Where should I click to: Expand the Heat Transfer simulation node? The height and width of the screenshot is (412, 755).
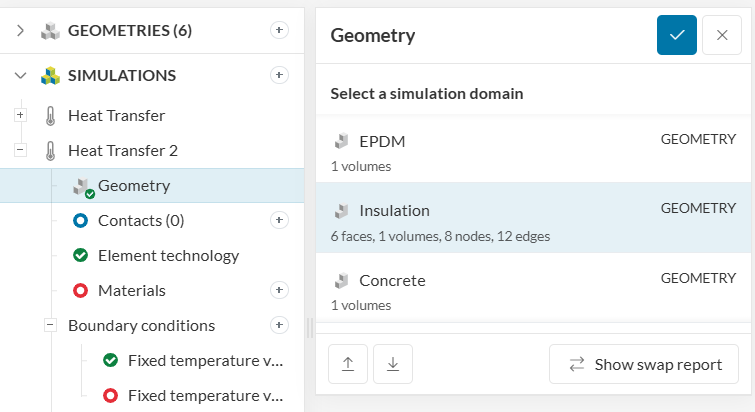(x=20, y=115)
